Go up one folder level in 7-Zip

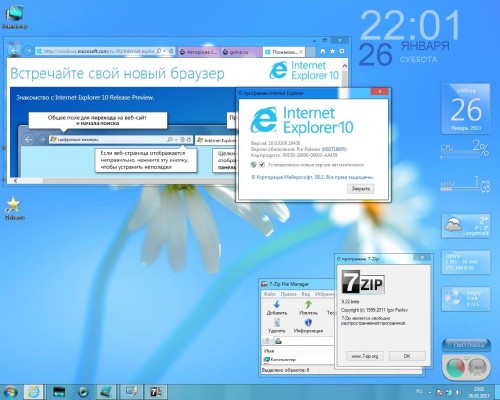267,341
